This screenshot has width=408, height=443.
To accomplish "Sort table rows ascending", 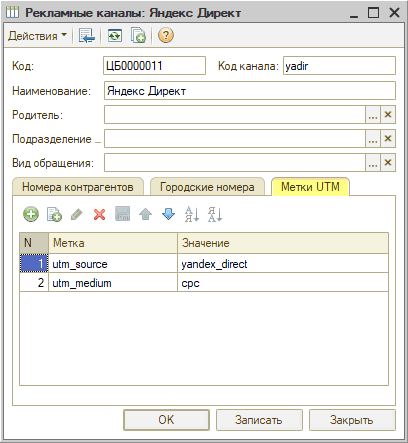I will 192,214.
